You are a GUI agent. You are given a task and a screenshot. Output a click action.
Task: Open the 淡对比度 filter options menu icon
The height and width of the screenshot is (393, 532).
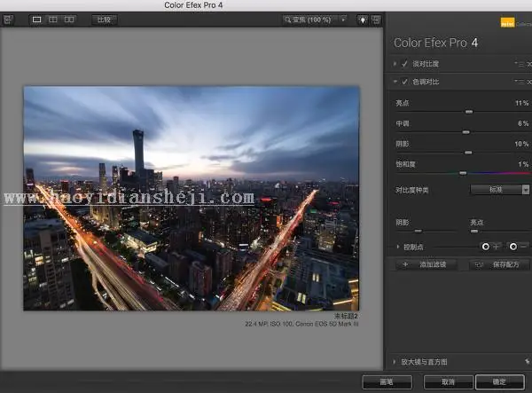point(520,64)
